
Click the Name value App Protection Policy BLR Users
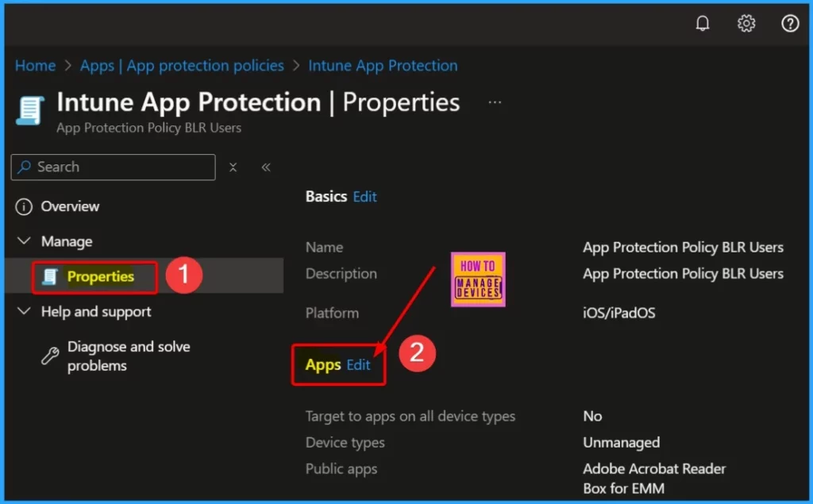[x=683, y=248]
